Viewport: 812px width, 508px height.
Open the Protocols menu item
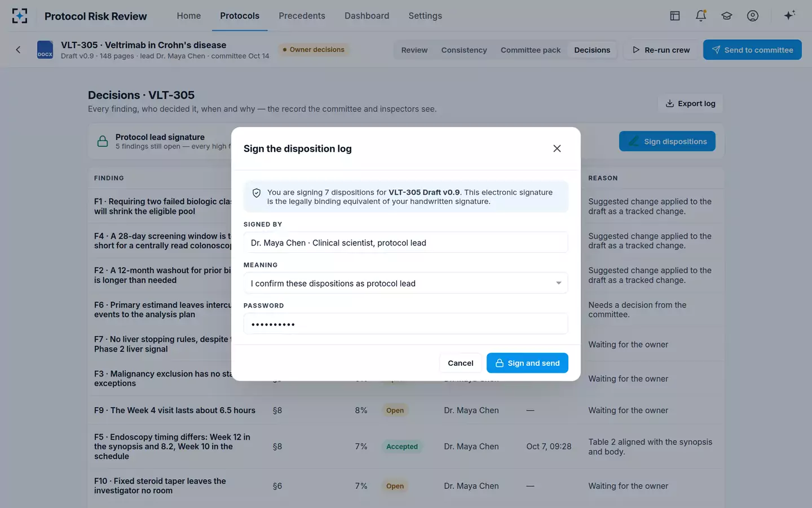pyautogui.click(x=240, y=16)
